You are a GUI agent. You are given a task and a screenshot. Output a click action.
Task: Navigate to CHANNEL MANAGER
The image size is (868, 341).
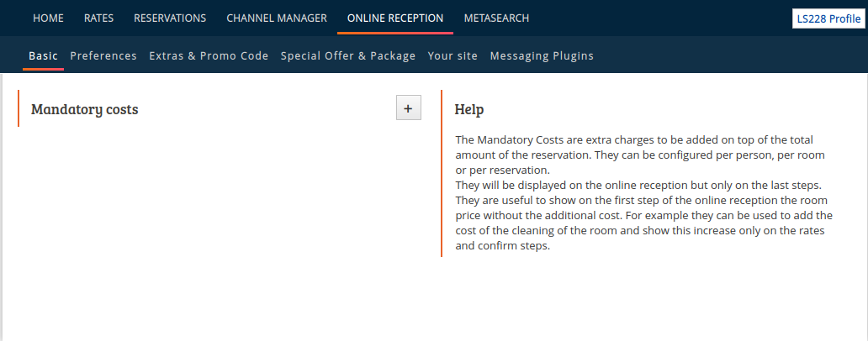click(277, 18)
